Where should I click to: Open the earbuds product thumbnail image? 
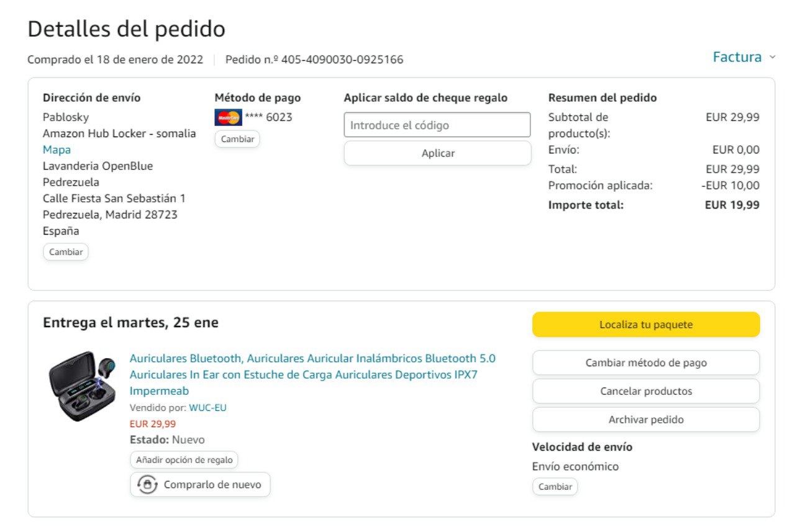pos(82,387)
